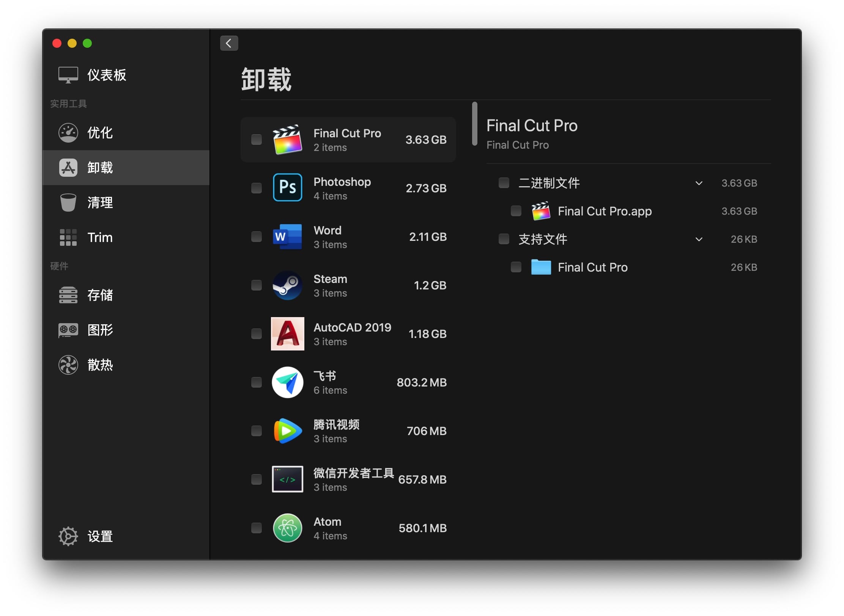844x616 pixels.
Task: Collapse the 支持文件 section chevron
Action: pos(699,239)
